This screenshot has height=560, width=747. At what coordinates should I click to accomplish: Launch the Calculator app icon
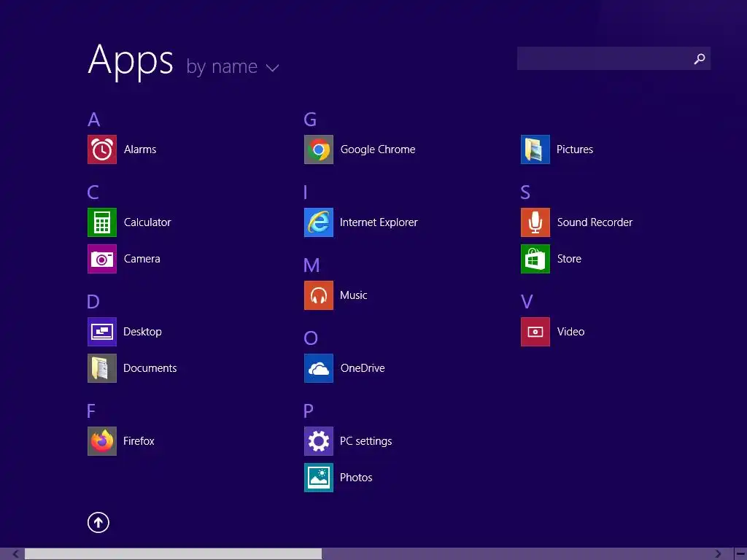click(102, 222)
